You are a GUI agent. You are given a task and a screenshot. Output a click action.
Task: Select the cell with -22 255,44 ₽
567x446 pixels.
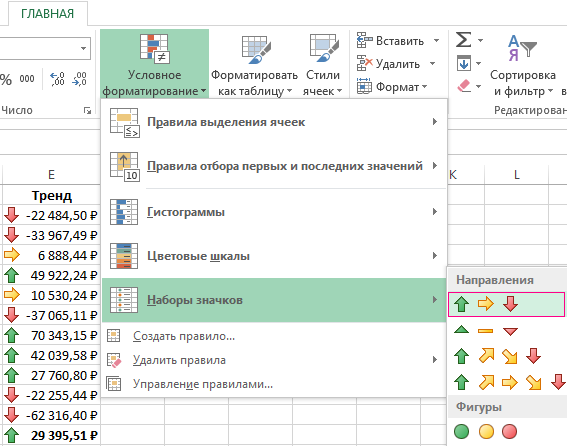point(51,395)
